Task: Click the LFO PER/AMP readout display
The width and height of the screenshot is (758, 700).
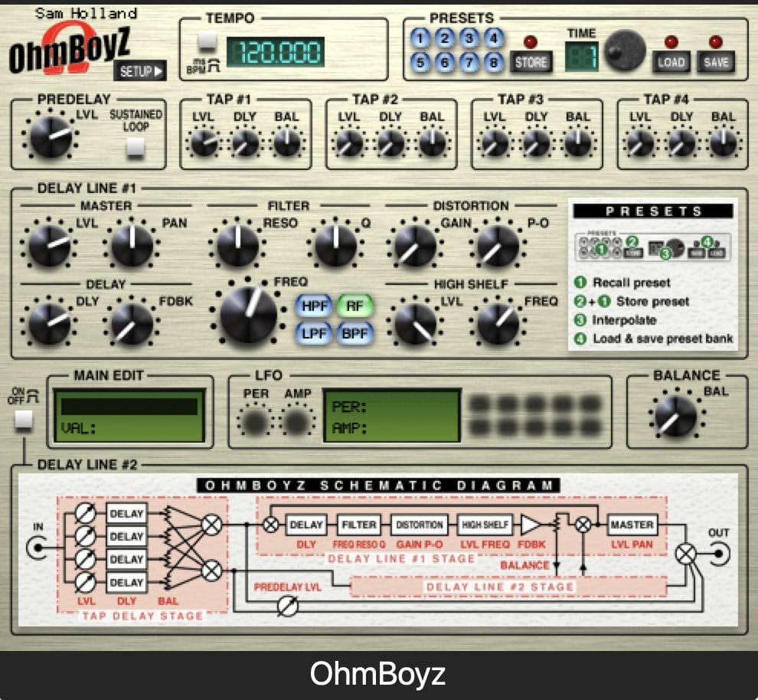Action: tap(391, 416)
